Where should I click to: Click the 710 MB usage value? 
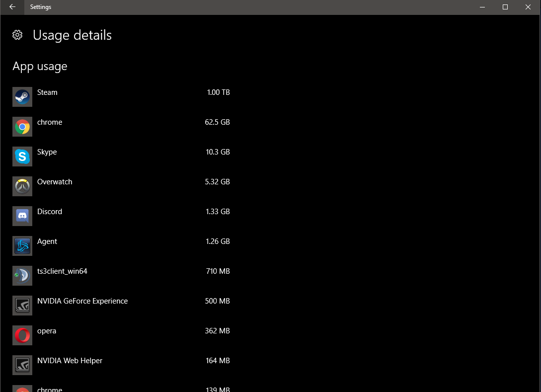point(218,271)
